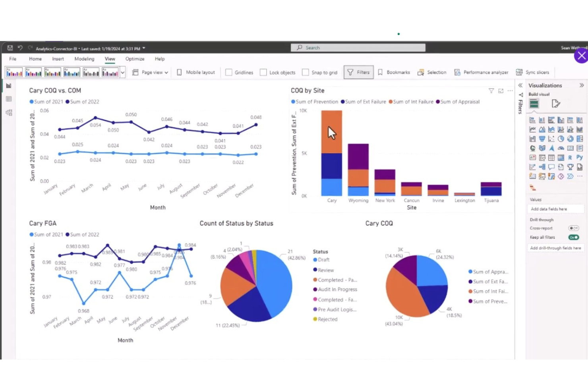
Task: Open the Mobile layout view
Action: point(196,72)
